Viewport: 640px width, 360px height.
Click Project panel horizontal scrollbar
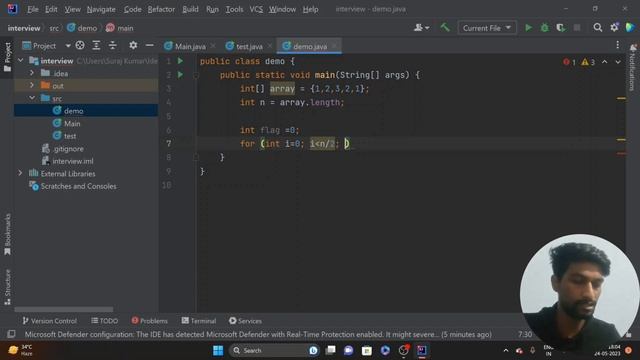pyautogui.click(x=64, y=309)
